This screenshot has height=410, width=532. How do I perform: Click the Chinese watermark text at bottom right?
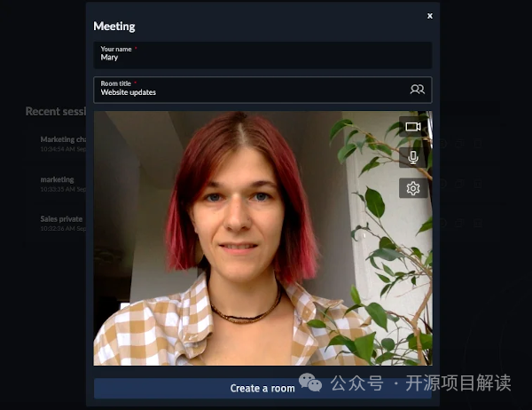click(421, 383)
